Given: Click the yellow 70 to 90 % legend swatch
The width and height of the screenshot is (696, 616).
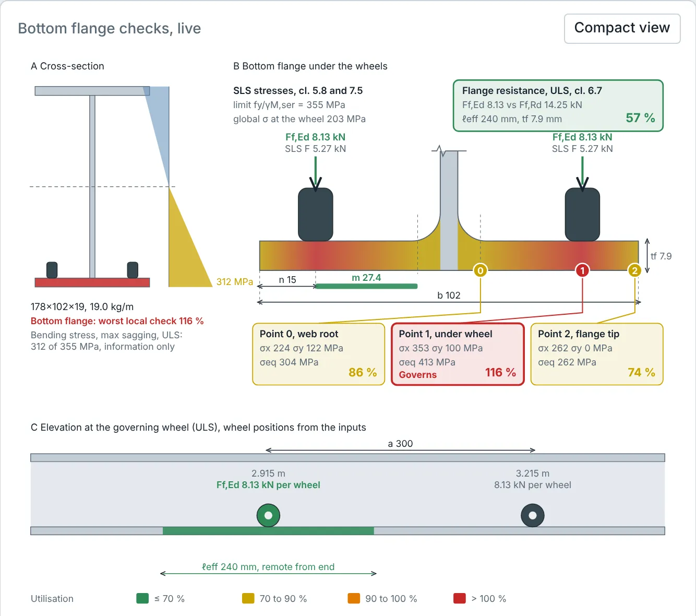Looking at the screenshot, I should coord(248,598).
